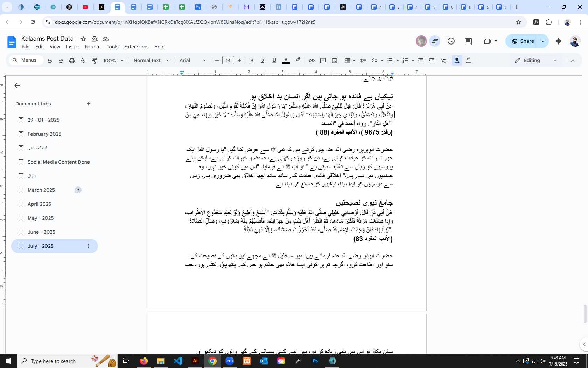The width and height of the screenshot is (588, 368).
Task: Start a video call camera icon
Action: click(488, 41)
